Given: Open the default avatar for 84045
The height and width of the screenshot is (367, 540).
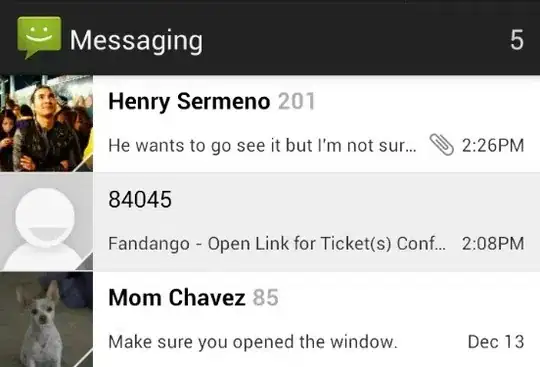Looking at the screenshot, I should (x=46, y=222).
